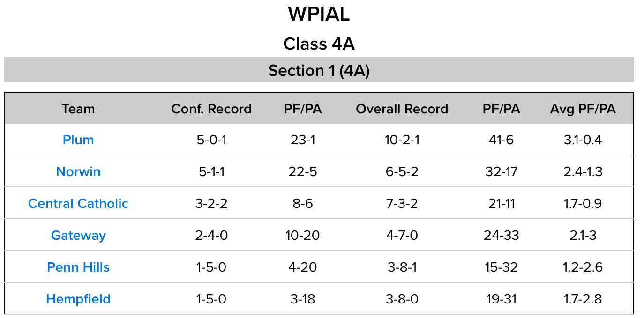Click Penn Hills' overall record 3-8-1
644x318 pixels.
tap(402, 267)
